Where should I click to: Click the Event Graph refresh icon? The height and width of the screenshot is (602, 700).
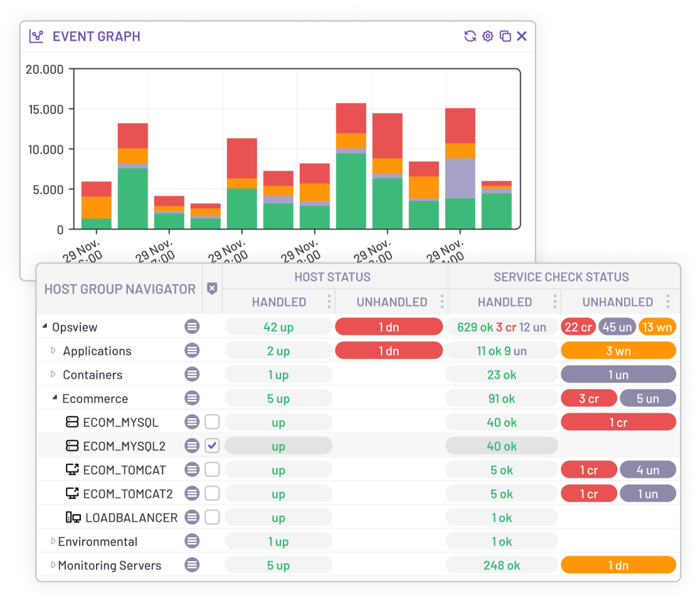tap(470, 36)
